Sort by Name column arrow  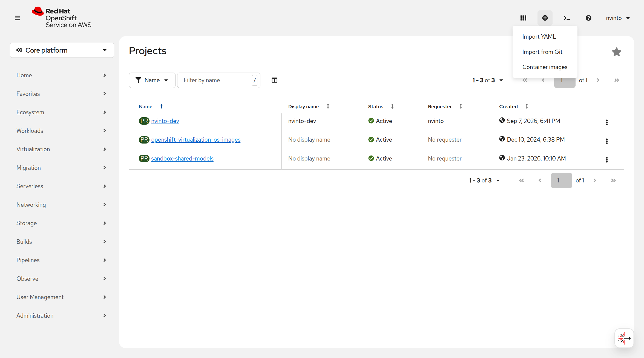click(x=162, y=106)
